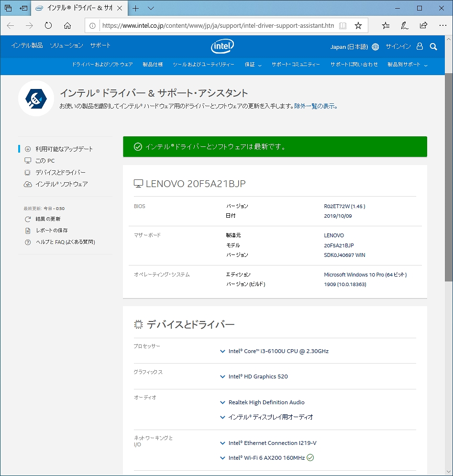Open ツールおよびユーティリティー nav item
This screenshot has width=453, height=476.
point(203,65)
